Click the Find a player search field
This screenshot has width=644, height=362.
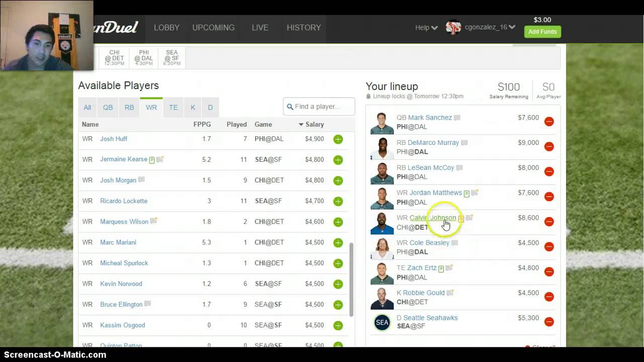coord(319,107)
